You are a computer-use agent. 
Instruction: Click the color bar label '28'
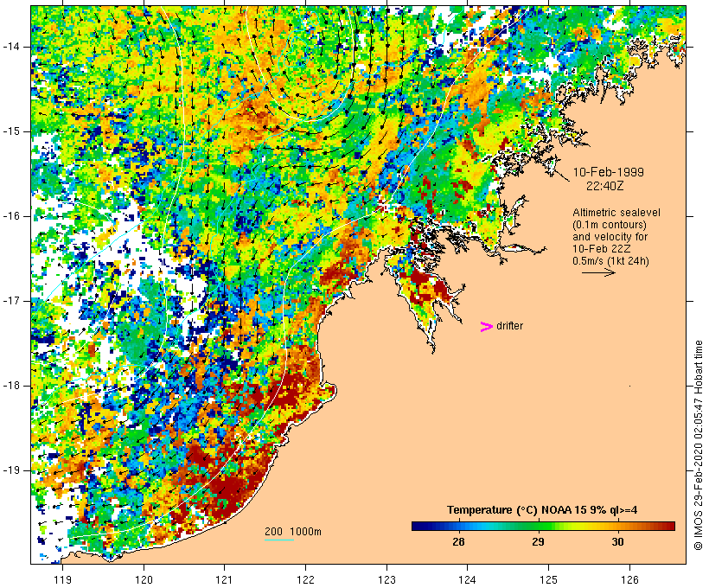458,541
